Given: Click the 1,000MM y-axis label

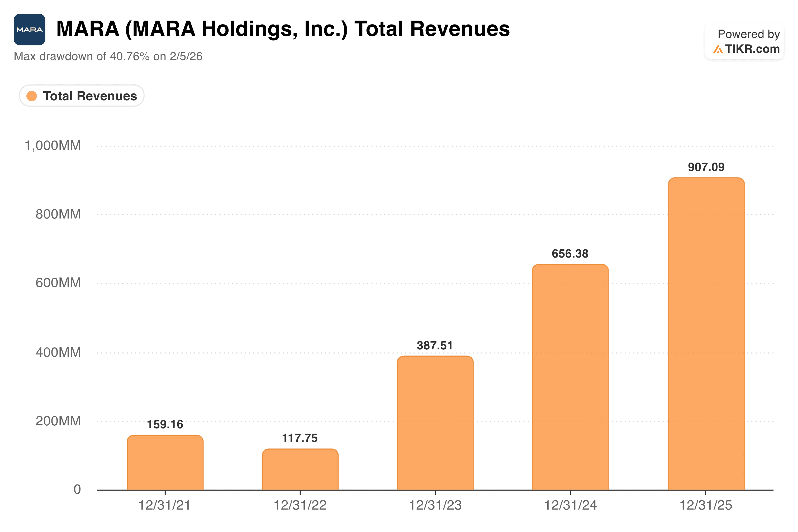Looking at the screenshot, I should tap(53, 146).
